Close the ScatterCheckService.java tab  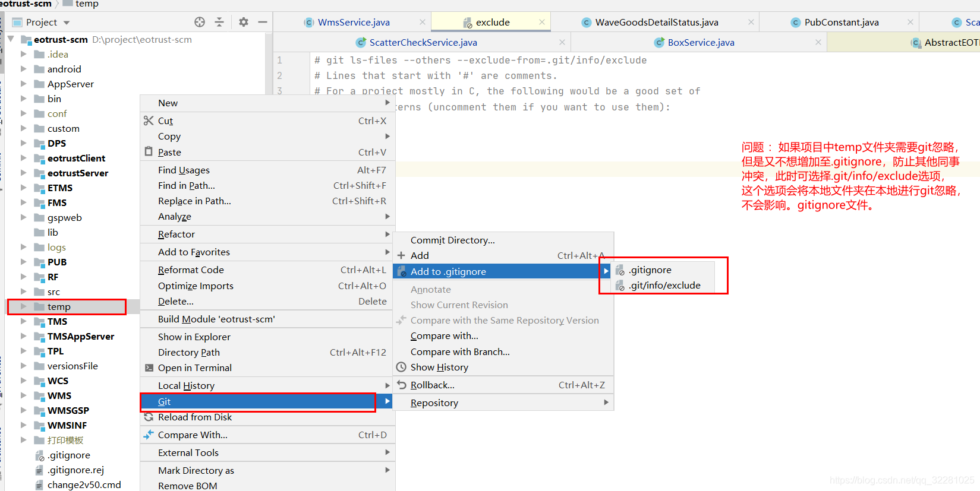click(562, 42)
